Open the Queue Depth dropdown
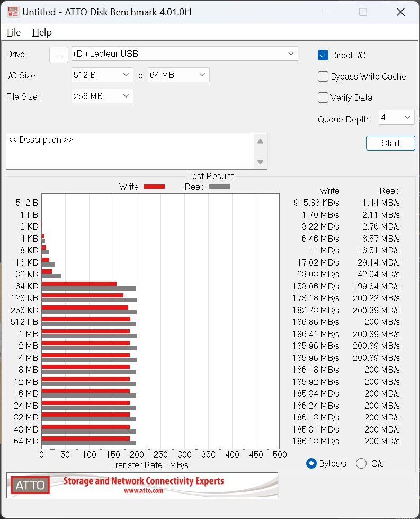 coord(396,117)
